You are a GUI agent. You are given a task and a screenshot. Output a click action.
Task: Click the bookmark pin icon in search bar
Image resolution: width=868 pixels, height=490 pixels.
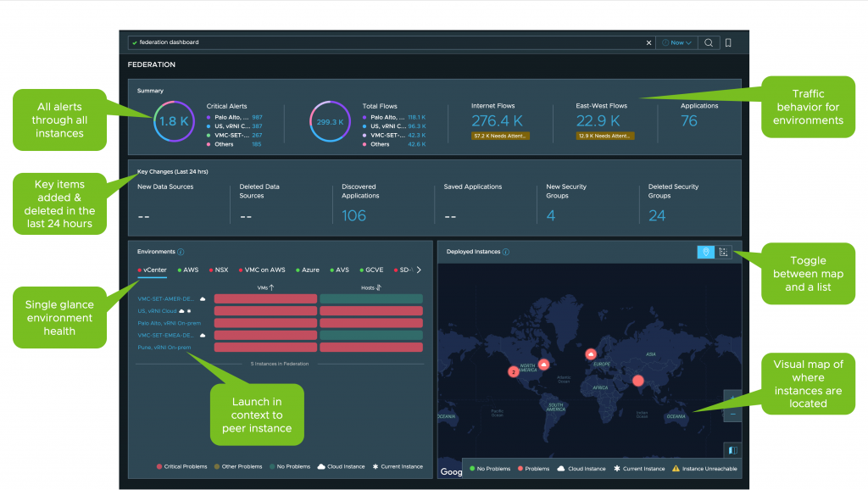[x=728, y=42]
